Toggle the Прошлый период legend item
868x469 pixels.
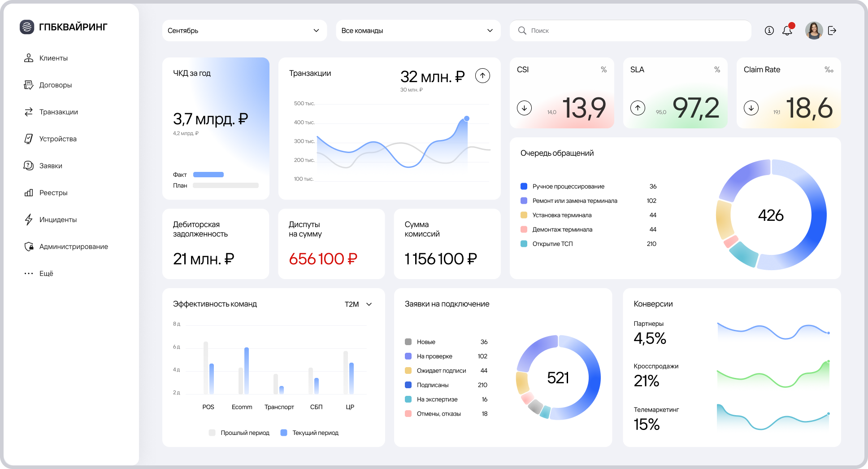click(x=239, y=433)
